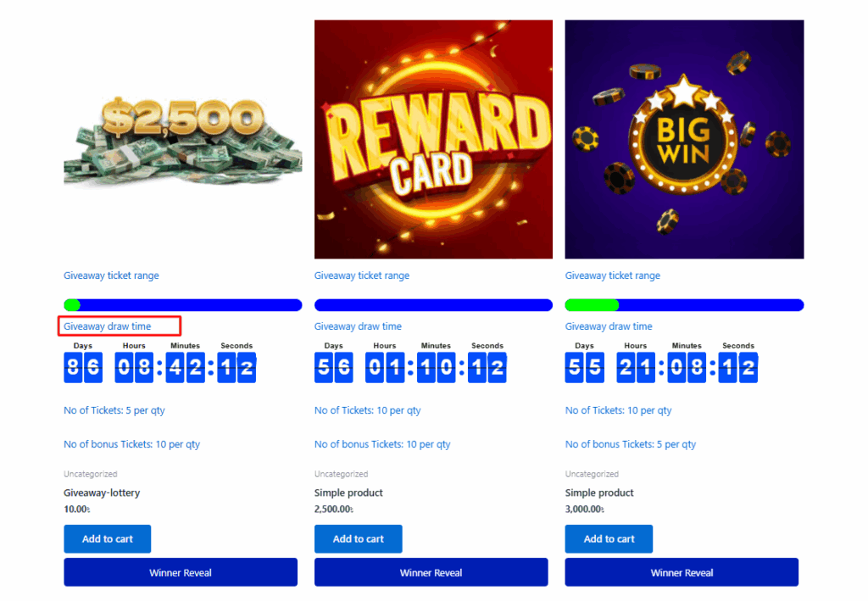
Task: Click the all-blue ticket range bar under Reward Card
Action: tap(433, 305)
